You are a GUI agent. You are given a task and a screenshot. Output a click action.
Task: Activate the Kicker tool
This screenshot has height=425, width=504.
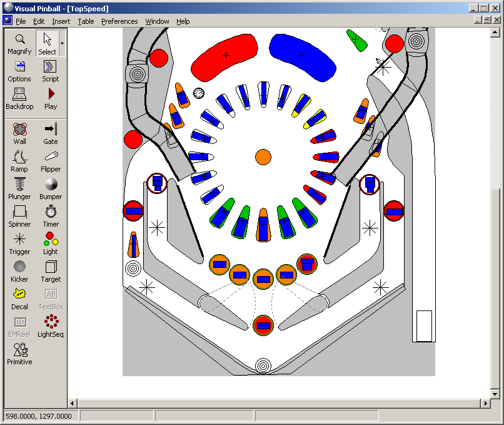point(19,271)
